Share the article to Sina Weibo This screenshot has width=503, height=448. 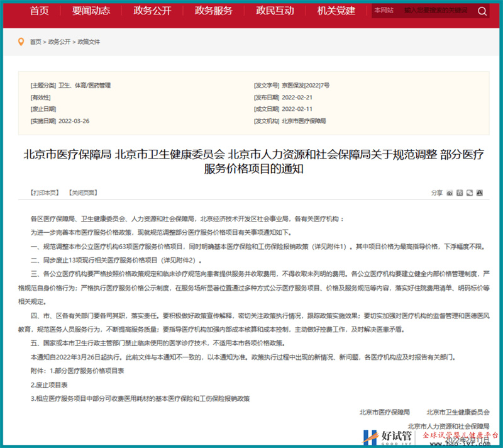pos(449,193)
